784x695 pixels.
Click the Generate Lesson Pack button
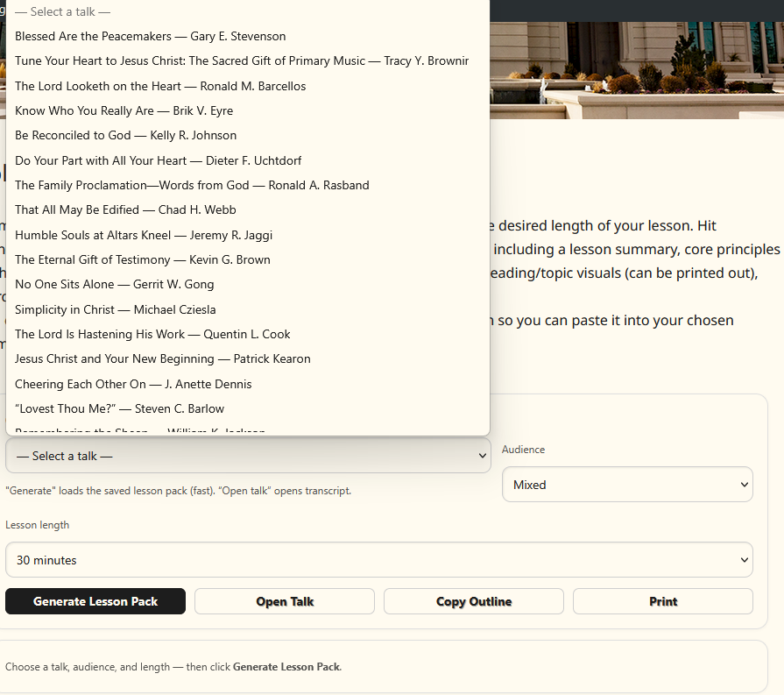(x=95, y=601)
